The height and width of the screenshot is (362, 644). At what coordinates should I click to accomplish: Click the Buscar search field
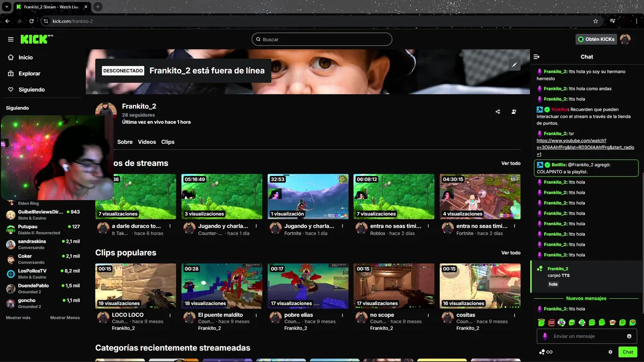tap(322, 39)
